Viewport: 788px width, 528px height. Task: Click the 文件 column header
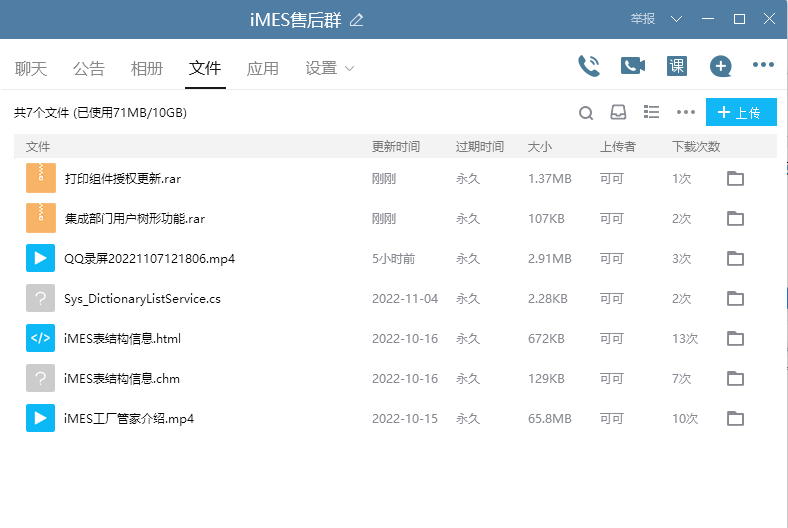tap(38, 147)
